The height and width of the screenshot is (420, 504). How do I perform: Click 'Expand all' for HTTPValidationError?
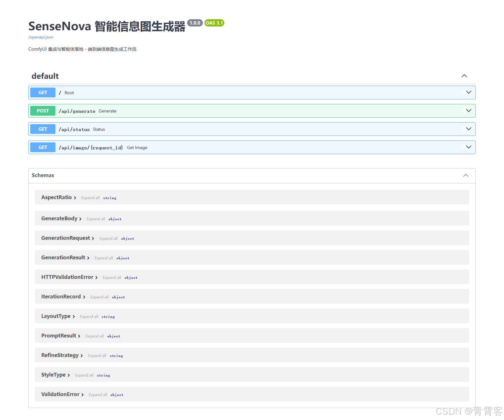(x=112, y=278)
